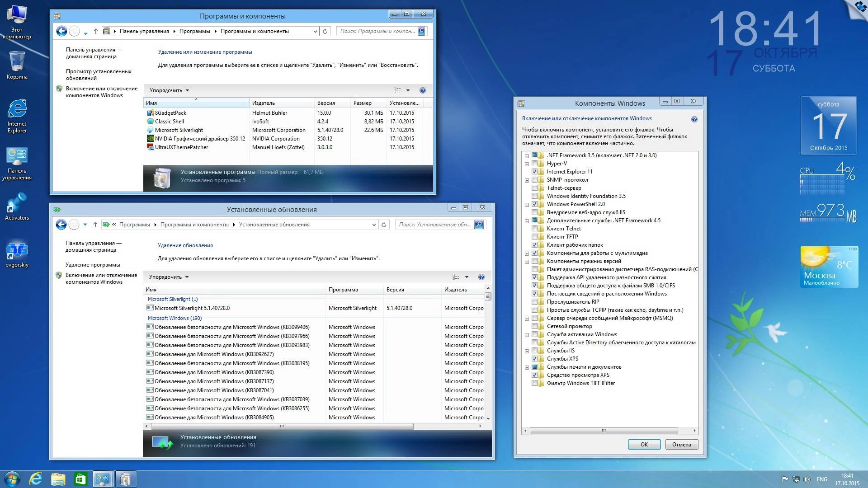This screenshot has width=868, height=488.
Task: Expand SNMP-протокол tree node
Action: (x=527, y=180)
